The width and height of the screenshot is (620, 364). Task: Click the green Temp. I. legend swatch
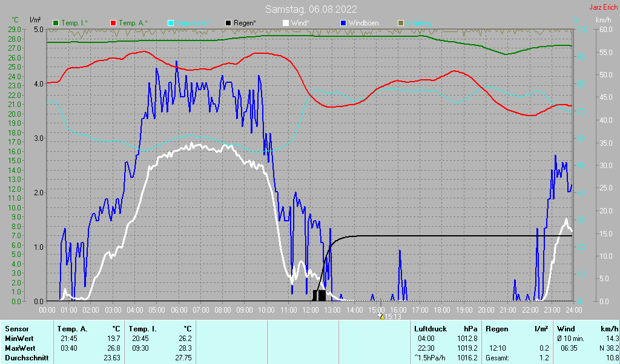(x=56, y=23)
